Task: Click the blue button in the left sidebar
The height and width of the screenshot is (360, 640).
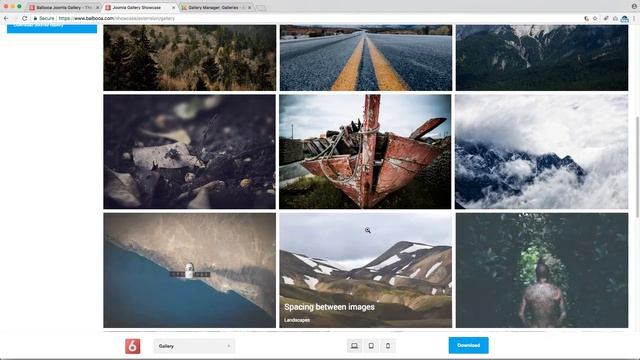Action: (52, 28)
